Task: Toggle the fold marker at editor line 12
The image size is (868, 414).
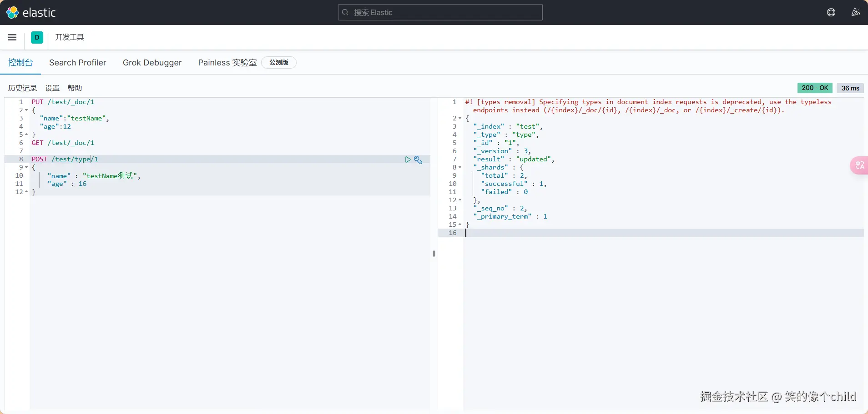Action: (26, 192)
